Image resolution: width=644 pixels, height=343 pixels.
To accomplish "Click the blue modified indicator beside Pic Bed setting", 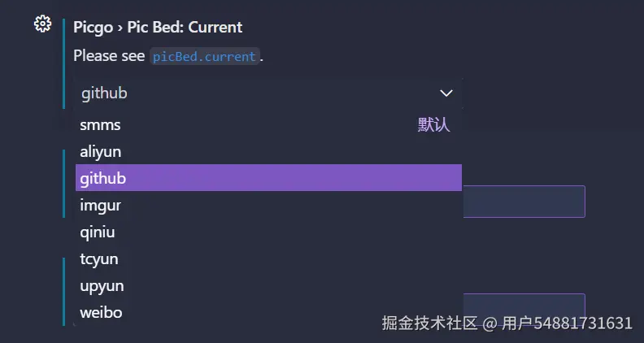I will pos(64,63).
